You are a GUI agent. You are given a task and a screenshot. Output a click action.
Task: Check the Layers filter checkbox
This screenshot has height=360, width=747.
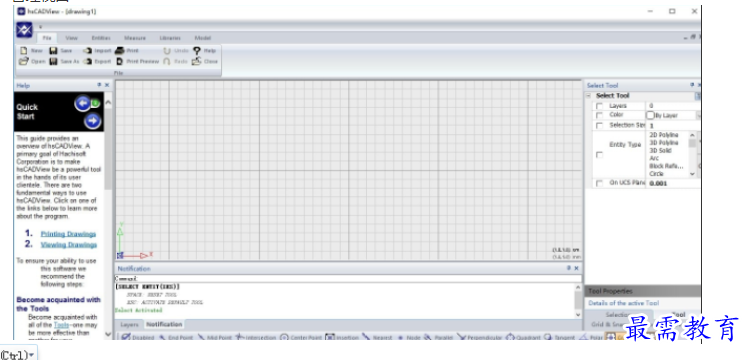pos(599,106)
